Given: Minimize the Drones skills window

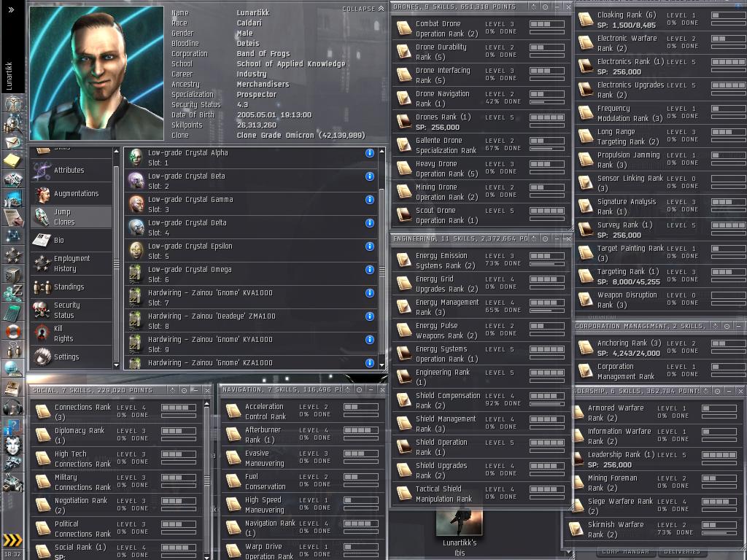Looking at the screenshot, I should (x=557, y=7).
